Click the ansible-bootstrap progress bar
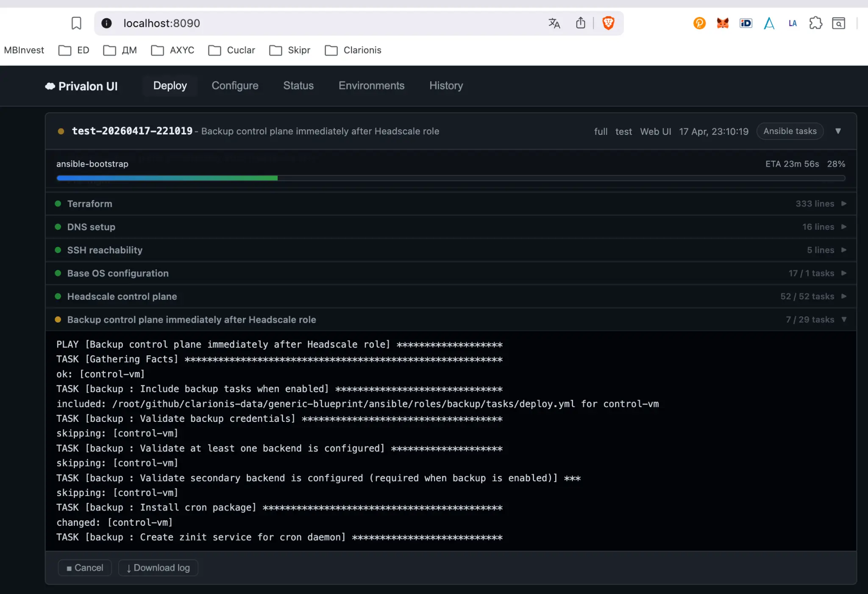Viewport: 868px width, 594px height. pos(451,178)
